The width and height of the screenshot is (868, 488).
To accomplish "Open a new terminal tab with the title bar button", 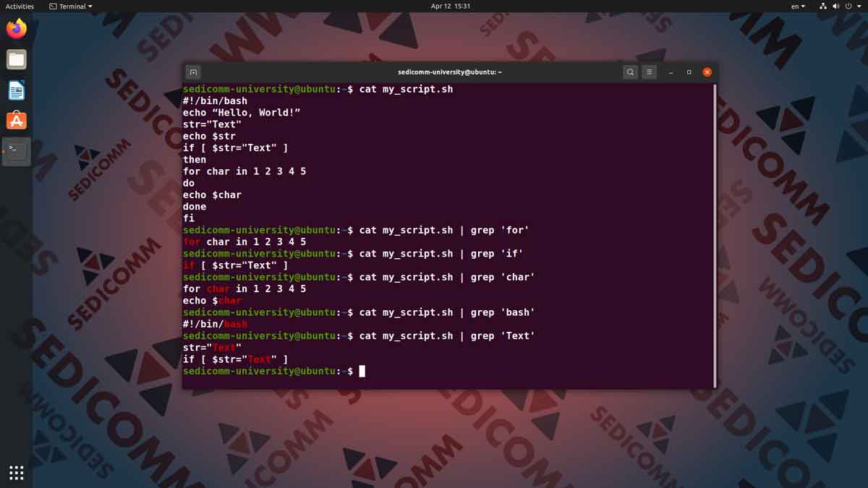I will 193,72.
